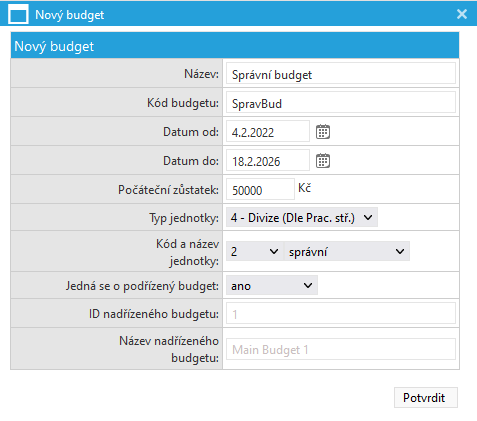
Task: Click the Typ jednotky: label
Action: 184,218
